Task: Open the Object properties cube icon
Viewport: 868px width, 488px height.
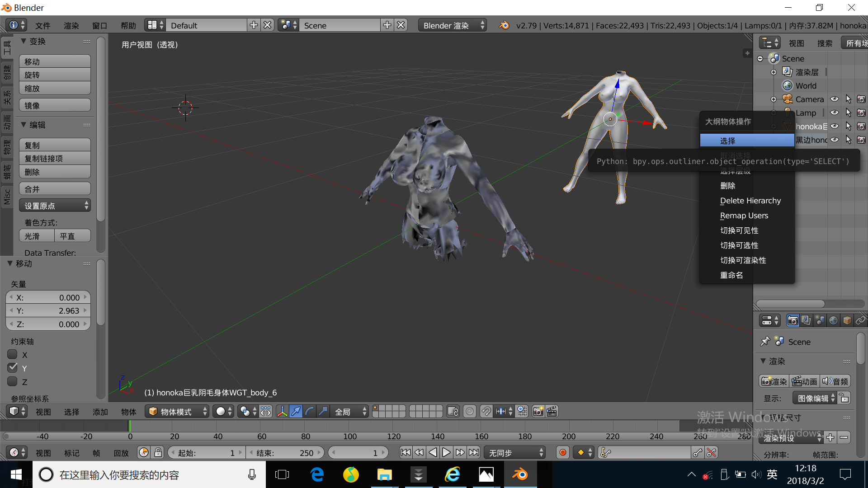Action: [847, 320]
